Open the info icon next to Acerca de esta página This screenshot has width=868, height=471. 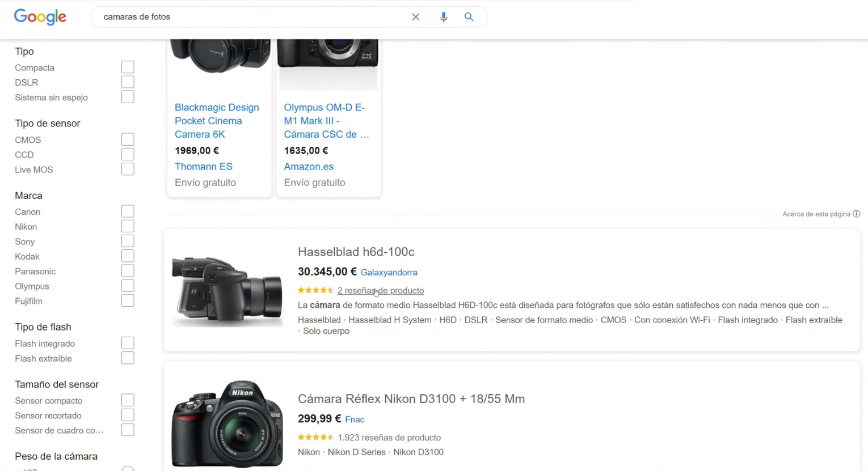(856, 214)
